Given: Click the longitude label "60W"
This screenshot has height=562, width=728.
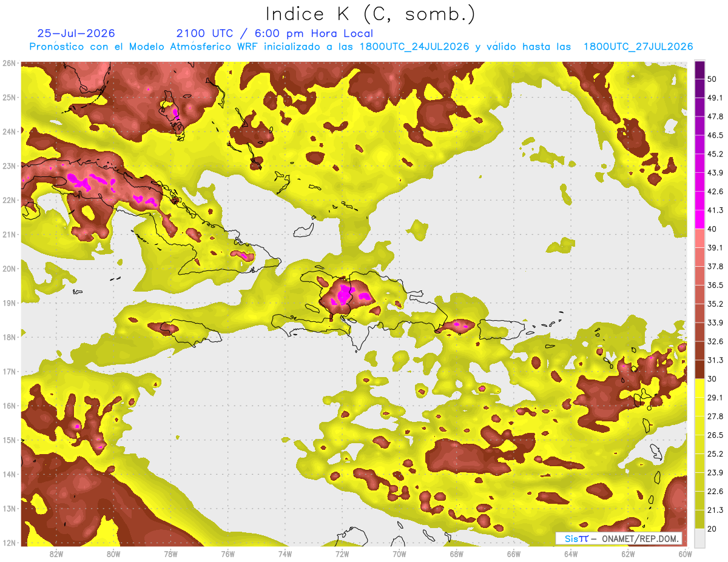Looking at the screenshot, I should tap(685, 554).
